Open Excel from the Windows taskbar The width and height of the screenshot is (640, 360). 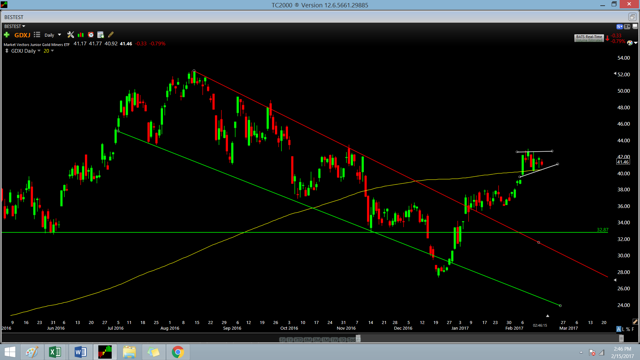[x=55, y=352]
